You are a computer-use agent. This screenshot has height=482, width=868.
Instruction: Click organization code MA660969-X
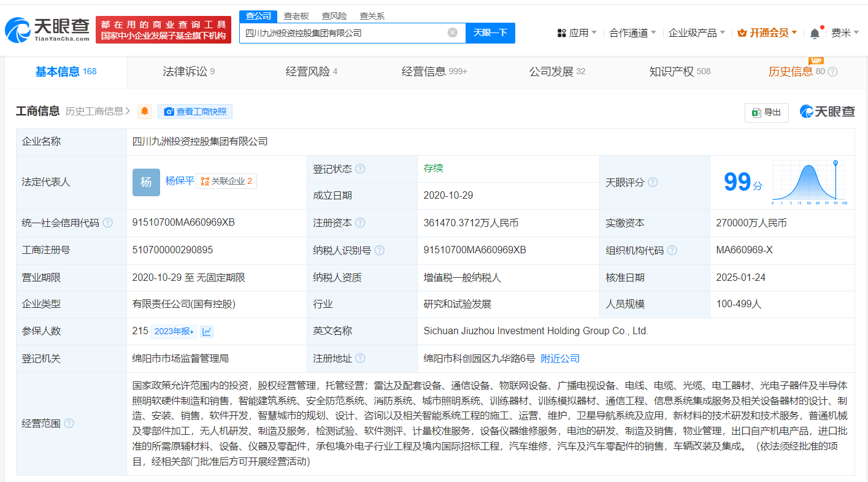point(744,250)
